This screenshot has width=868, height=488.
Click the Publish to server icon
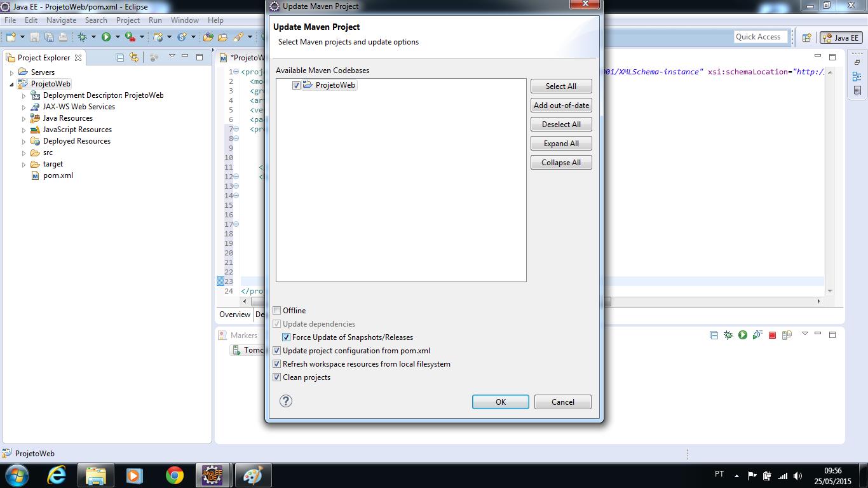pos(787,335)
